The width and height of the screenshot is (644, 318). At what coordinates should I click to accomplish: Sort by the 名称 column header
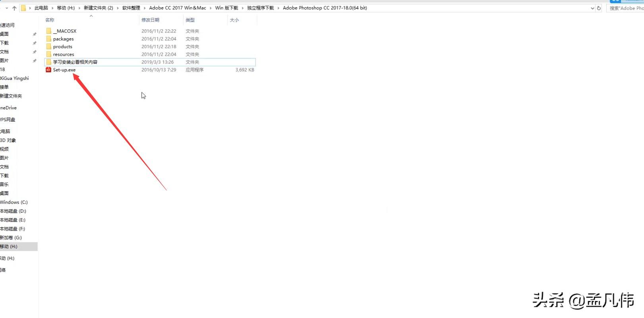pos(50,20)
